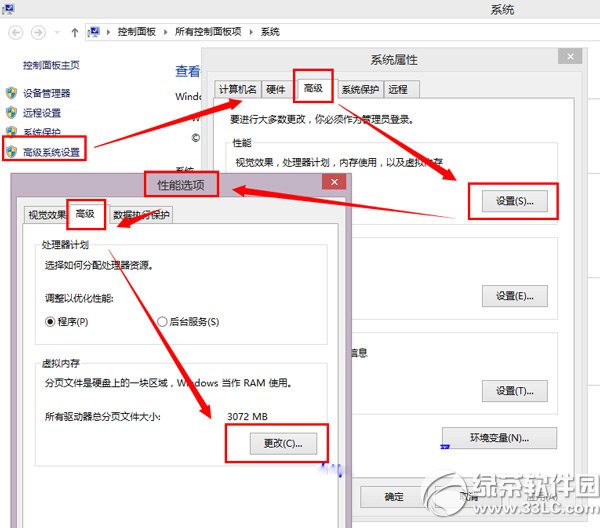Switch to 计算机名 tab in 系统属性
600x528 pixels.
pyautogui.click(x=238, y=90)
